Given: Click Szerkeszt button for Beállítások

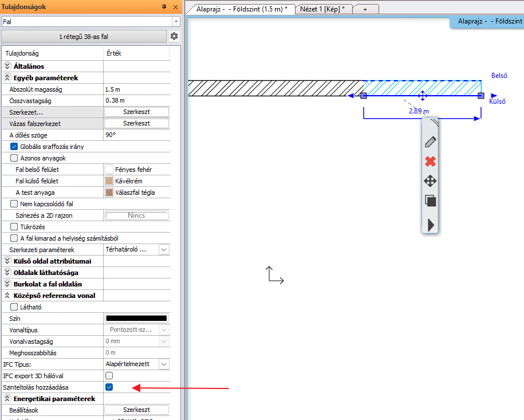Looking at the screenshot, I should 136,410.
